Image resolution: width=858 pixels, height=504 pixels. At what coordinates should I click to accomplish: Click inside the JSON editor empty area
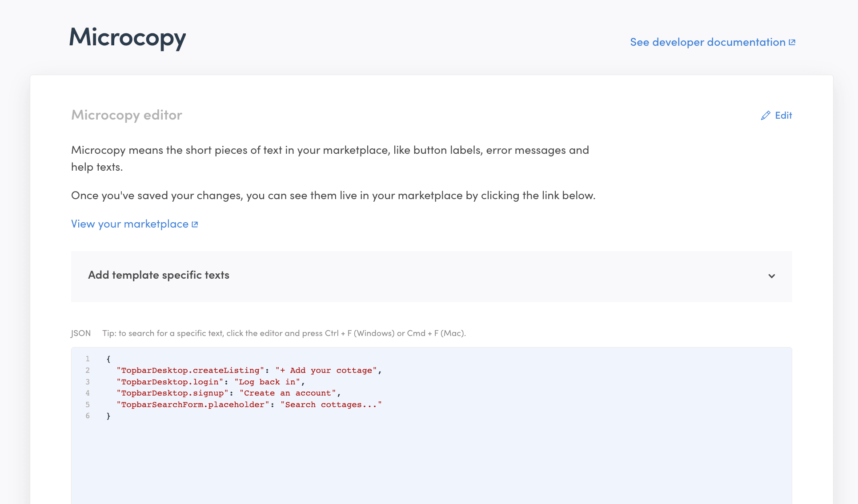[x=431, y=462]
